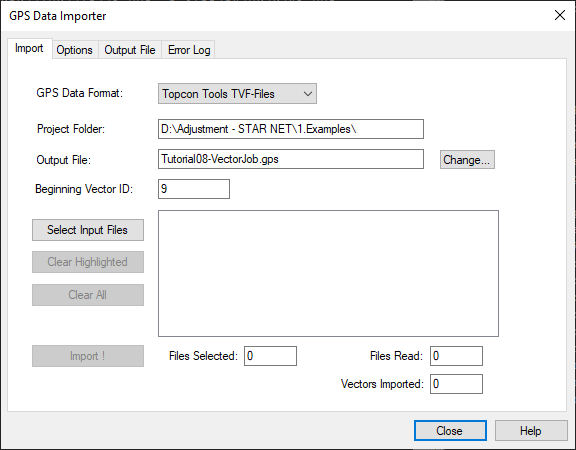This screenshot has width=576, height=450.
Task: Click inside the empty input files list
Action: coord(328,273)
